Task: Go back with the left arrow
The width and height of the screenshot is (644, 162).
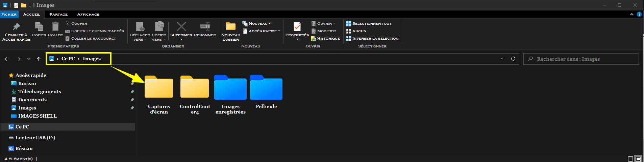Action: coord(7,59)
